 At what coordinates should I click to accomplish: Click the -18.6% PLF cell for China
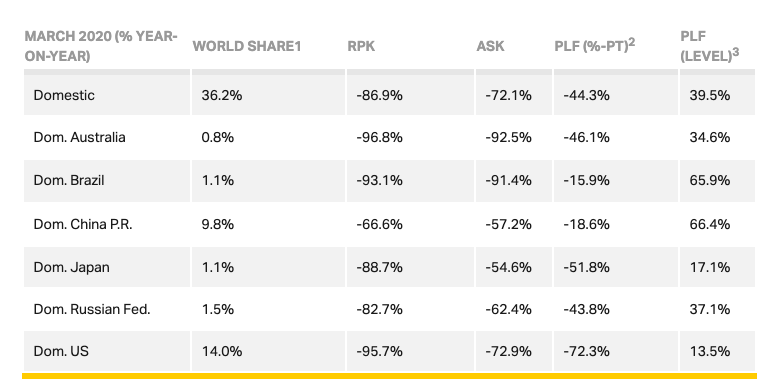coord(586,224)
